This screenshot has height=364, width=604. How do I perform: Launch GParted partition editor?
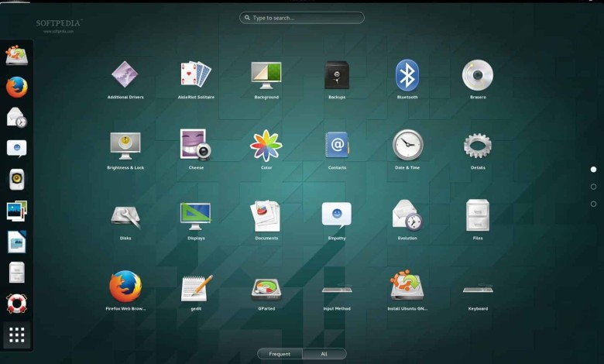(x=266, y=290)
